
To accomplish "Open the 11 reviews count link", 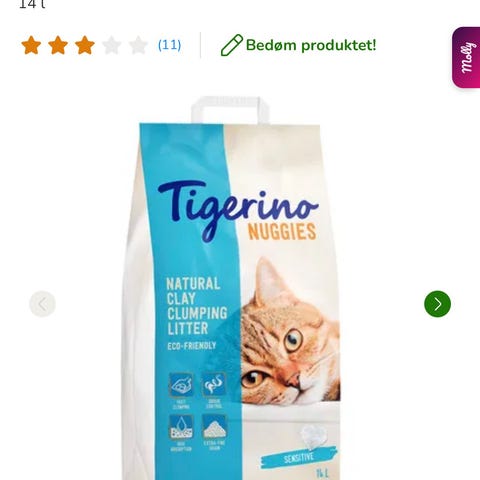I will (x=169, y=45).
